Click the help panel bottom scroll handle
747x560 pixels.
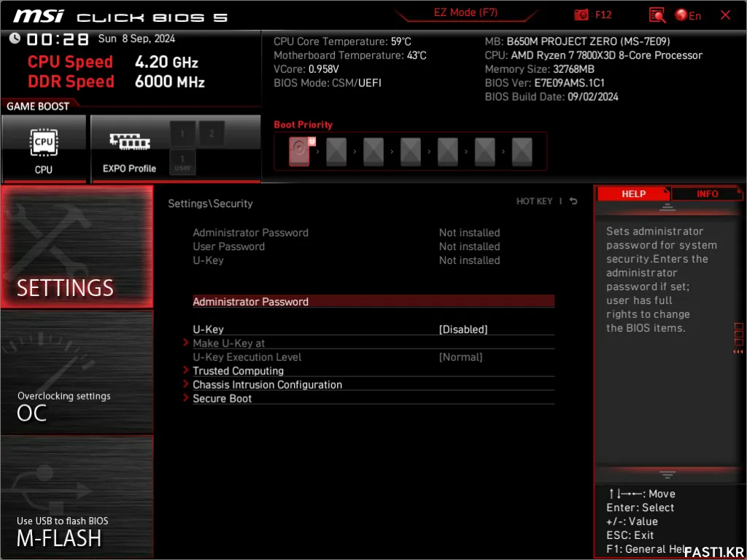[667, 474]
